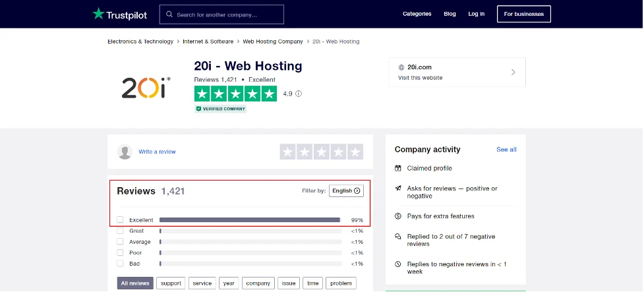Select the support tag filter
Screen dimensions: 644x292
coord(171,283)
